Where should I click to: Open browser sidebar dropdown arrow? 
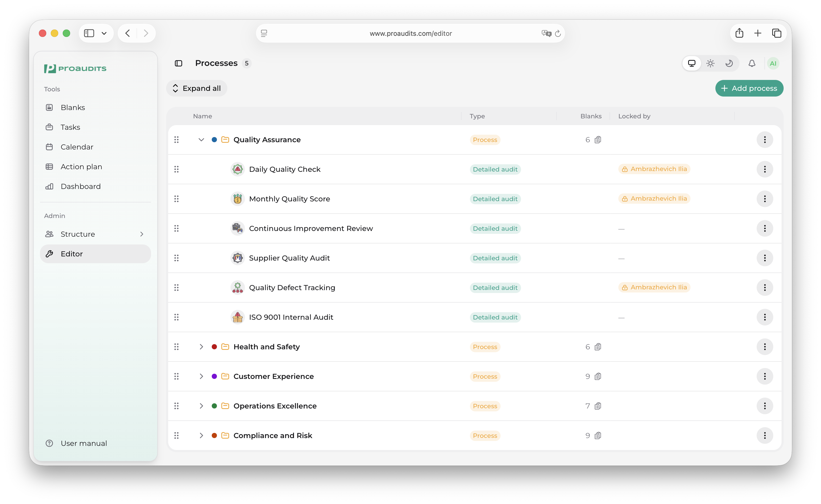104,33
